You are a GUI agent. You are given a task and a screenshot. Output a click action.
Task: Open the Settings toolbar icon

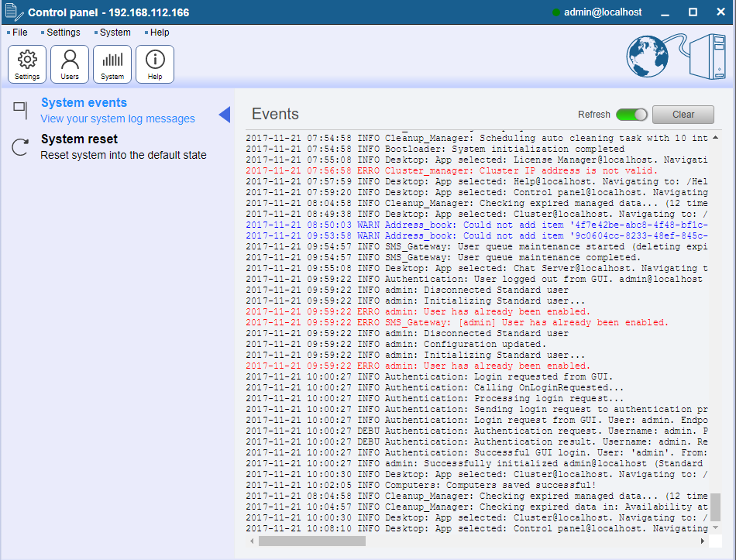point(27,64)
